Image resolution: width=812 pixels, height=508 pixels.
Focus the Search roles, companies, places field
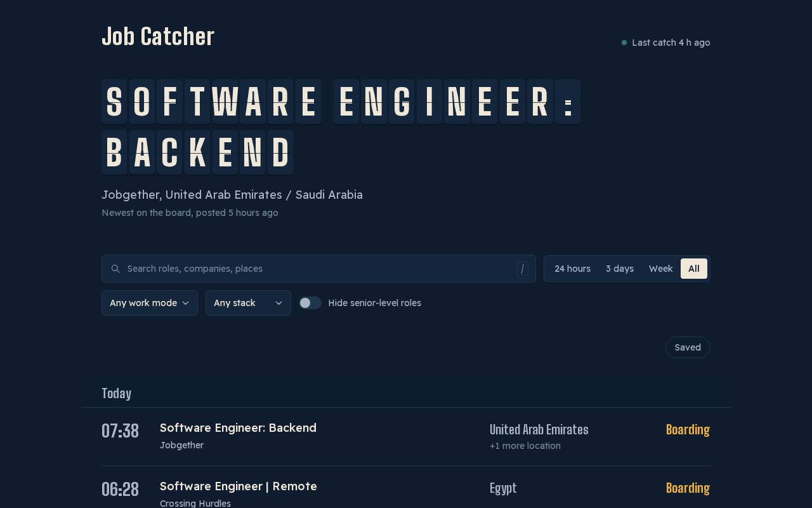tap(318, 269)
